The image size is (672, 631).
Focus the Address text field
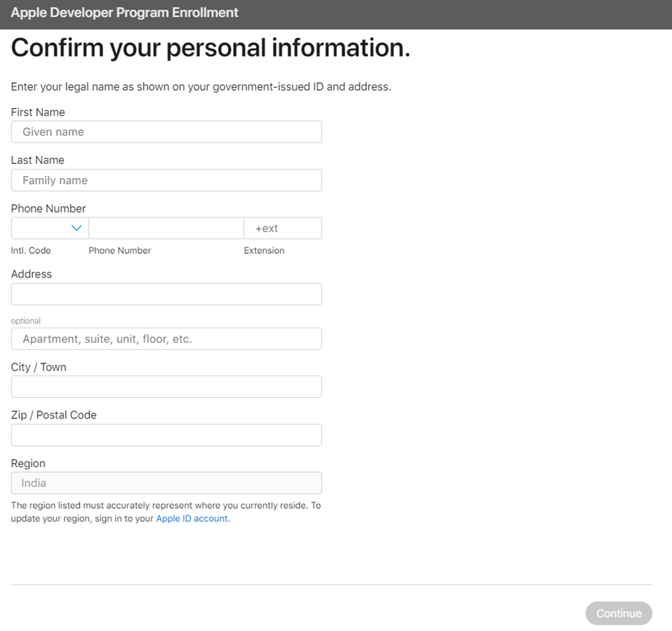point(166,294)
